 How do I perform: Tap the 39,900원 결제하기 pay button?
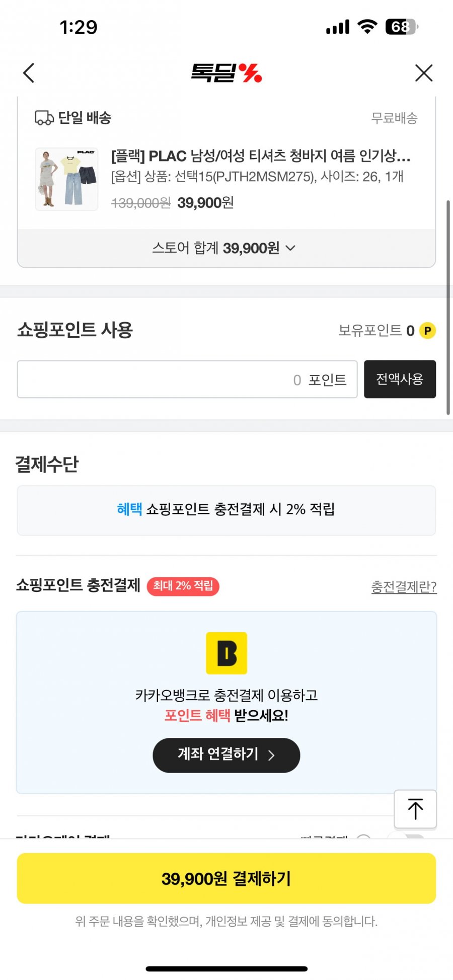point(226,878)
